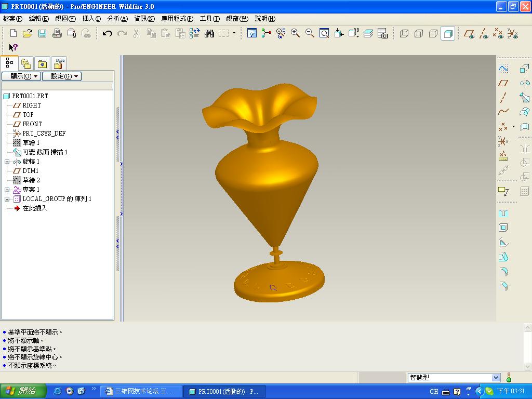Open the View Manager icon
Screen dimensions: 532x399
click(383, 33)
